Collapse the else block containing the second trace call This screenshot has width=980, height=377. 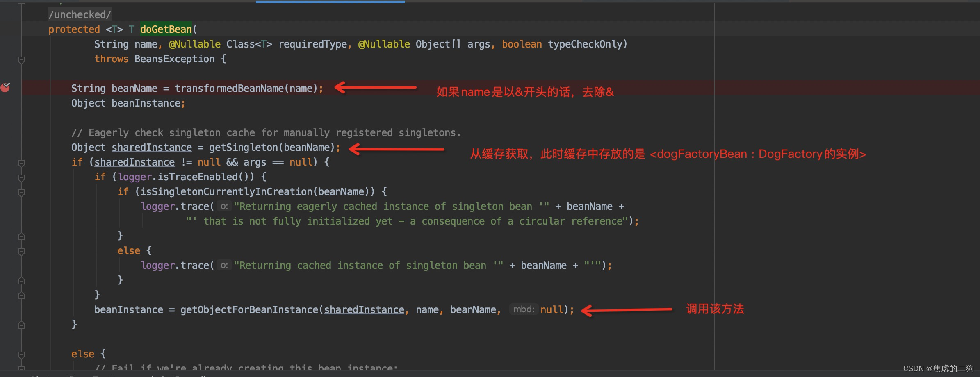21,251
